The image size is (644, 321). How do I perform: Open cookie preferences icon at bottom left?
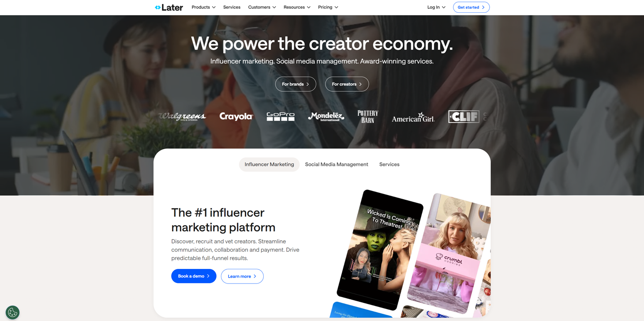coord(12,312)
